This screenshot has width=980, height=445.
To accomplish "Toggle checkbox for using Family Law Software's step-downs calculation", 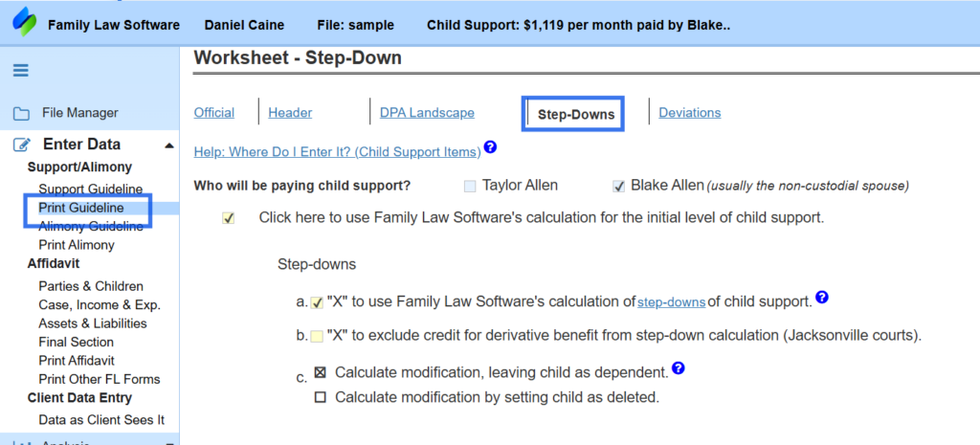I will 317,302.
